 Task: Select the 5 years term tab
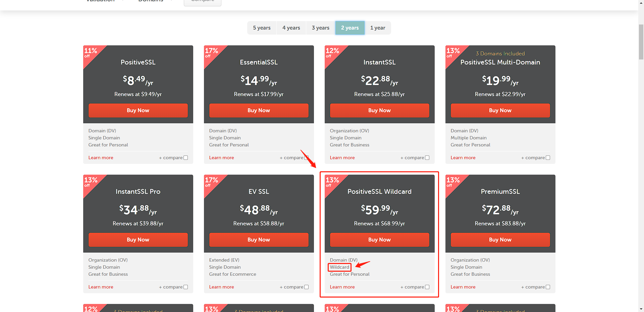(262, 28)
